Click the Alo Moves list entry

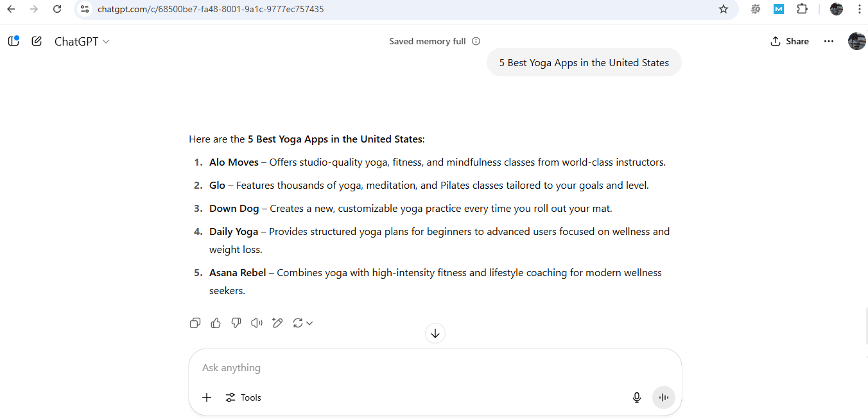click(437, 162)
